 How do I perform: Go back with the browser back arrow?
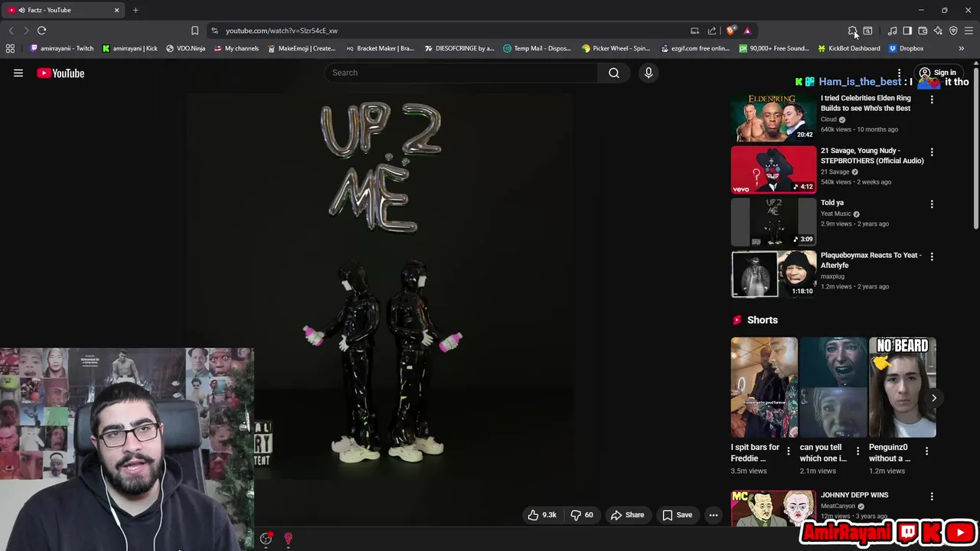pyautogui.click(x=11, y=31)
